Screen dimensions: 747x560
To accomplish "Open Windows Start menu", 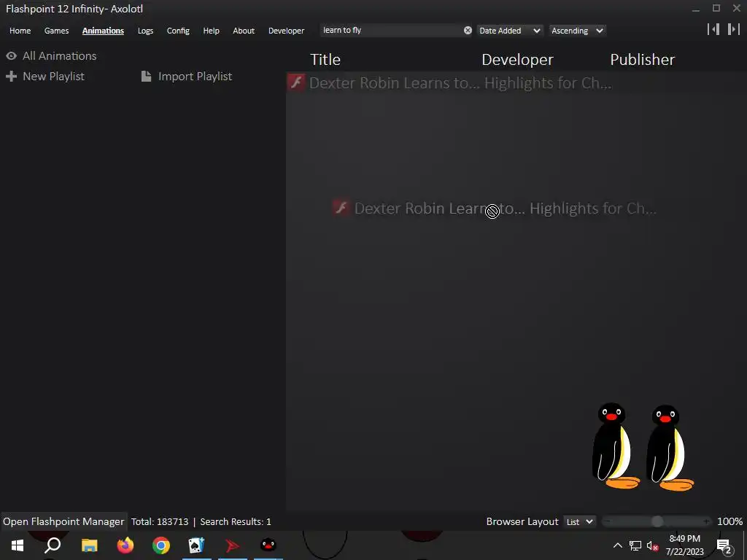I will pos(18,545).
